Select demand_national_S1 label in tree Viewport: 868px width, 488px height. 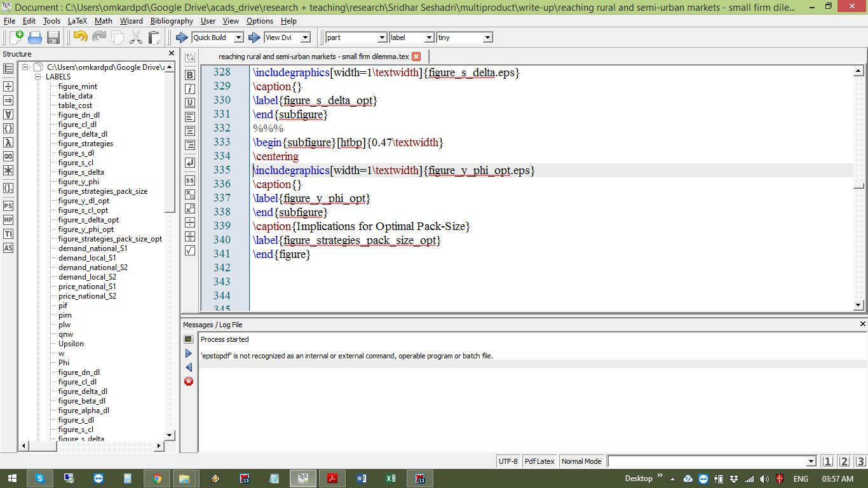[93, 248]
